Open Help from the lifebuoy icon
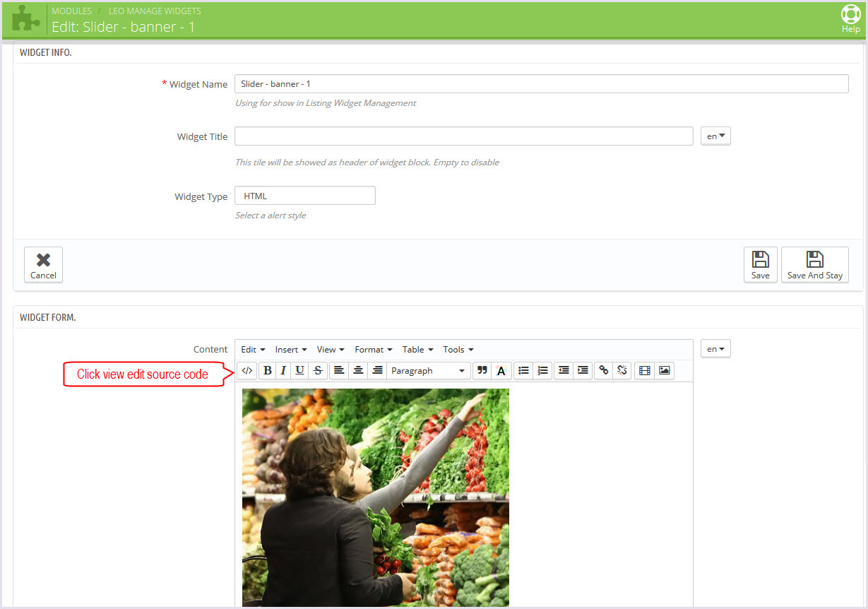 click(850, 19)
